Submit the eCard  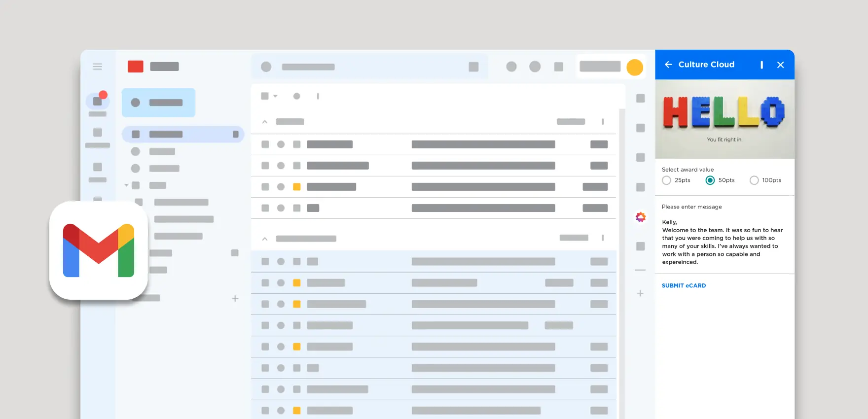click(x=684, y=285)
